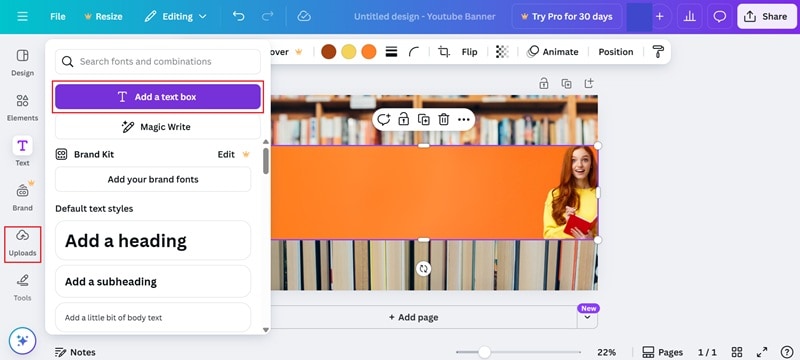Image resolution: width=800 pixels, height=360 pixels.
Task: Delete element with trash icon
Action: [x=444, y=119]
